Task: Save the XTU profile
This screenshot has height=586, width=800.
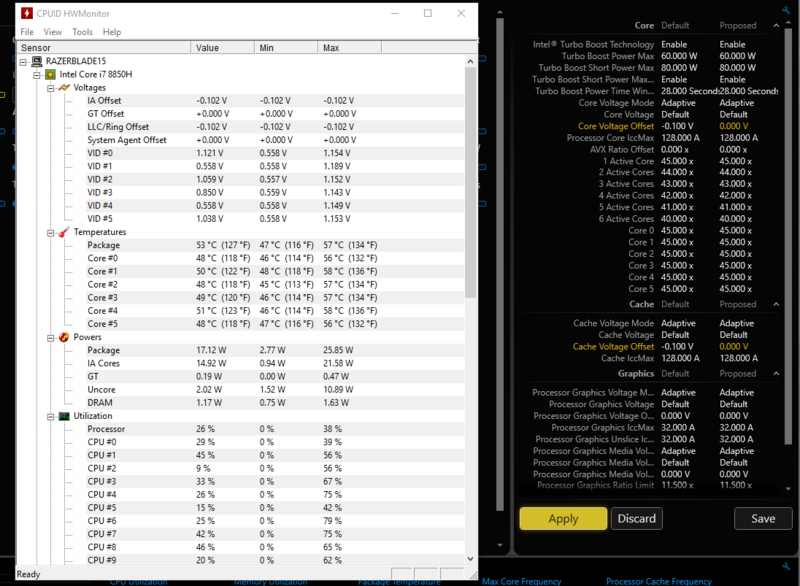Action: point(763,519)
